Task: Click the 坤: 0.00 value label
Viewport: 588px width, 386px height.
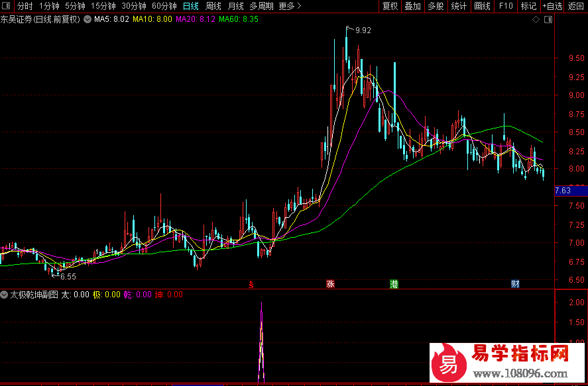Action: pos(169,295)
